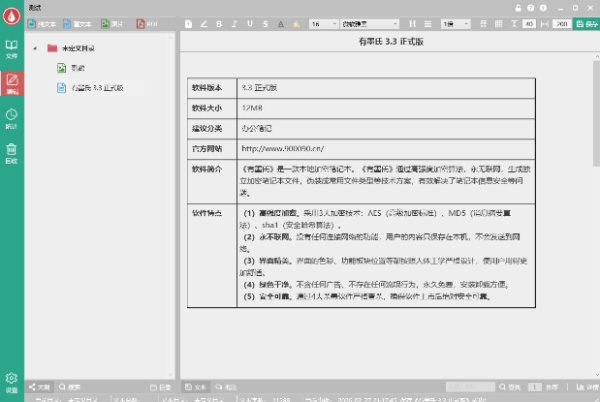Click the lock icon in title bar
The width and height of the screenshot is (600, 402).
coord(518,8)
